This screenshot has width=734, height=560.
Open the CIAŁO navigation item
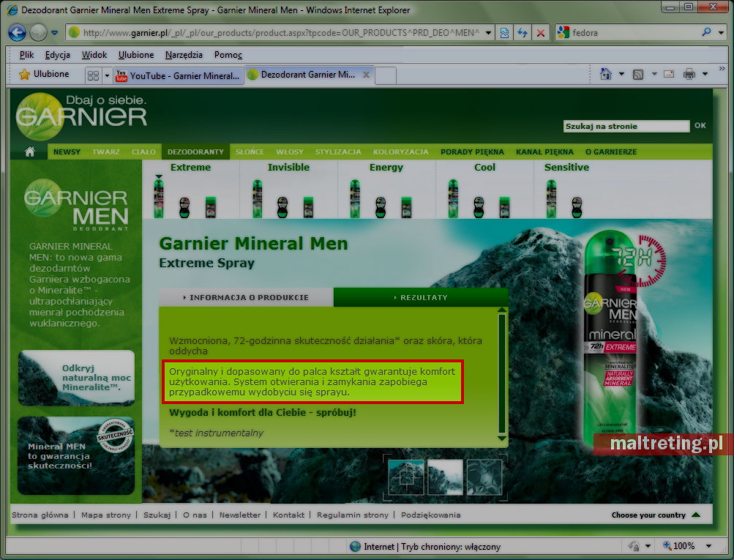click(x=143, y=152)
